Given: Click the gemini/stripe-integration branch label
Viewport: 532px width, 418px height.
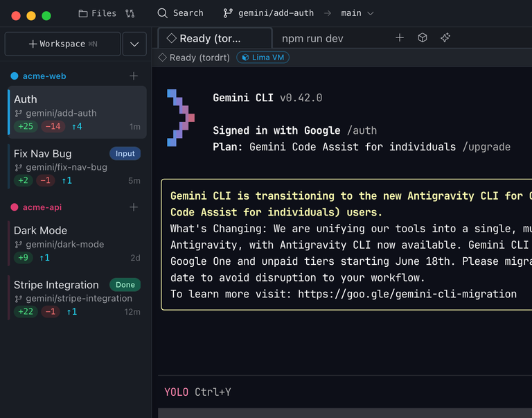Looking at the screenshot, I should [x=79, y=298].
